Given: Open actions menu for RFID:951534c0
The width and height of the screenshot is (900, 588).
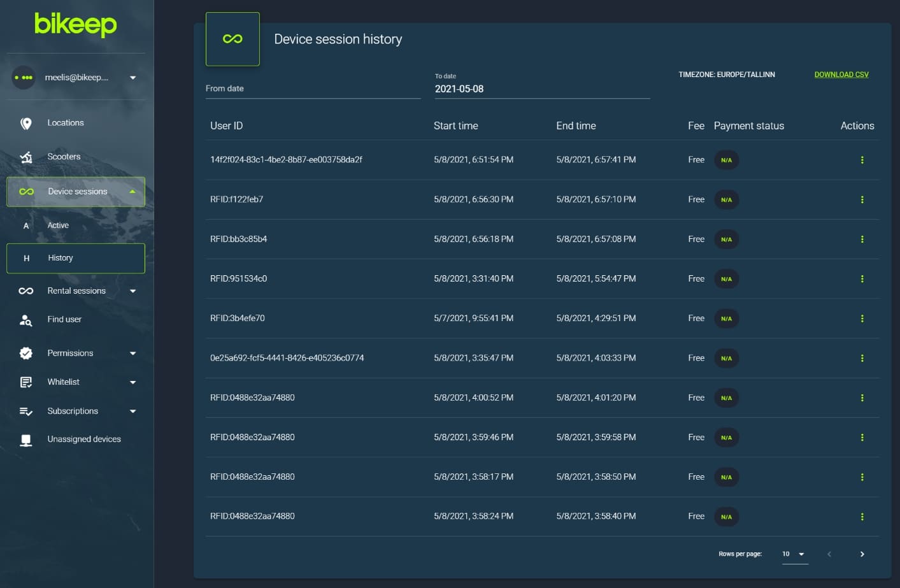Looking at the screenshot, I should pyautogui.click(x=862, y=279).
